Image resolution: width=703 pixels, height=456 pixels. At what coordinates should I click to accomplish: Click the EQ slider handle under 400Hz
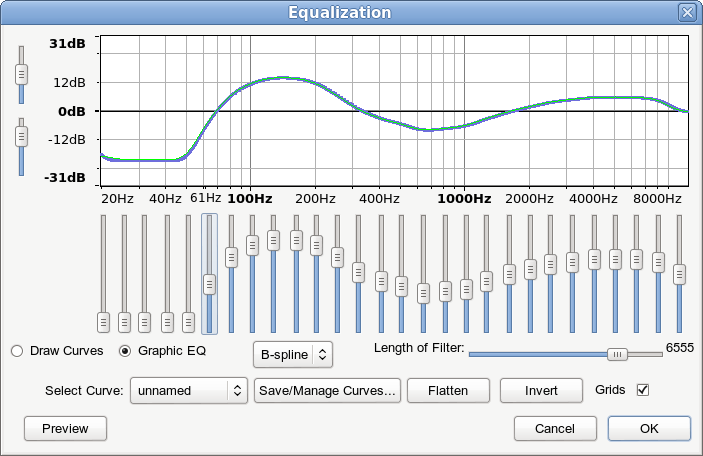(382, 282)
